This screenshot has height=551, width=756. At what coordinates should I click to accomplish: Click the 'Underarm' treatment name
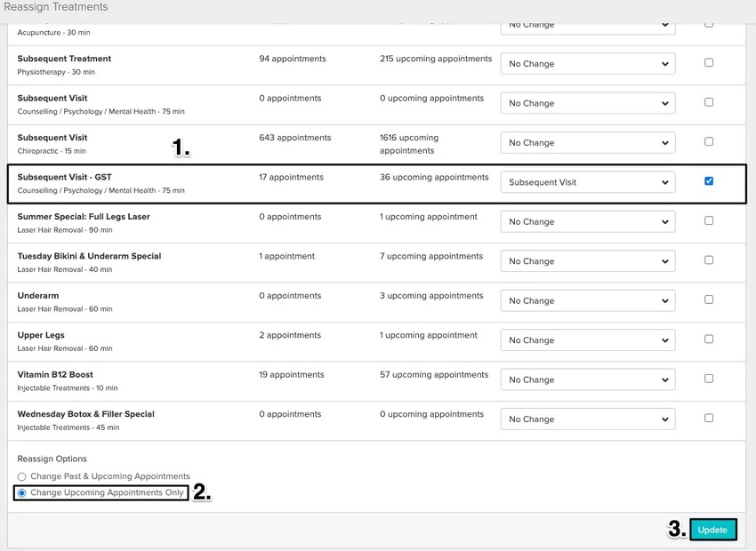(38, 296)
